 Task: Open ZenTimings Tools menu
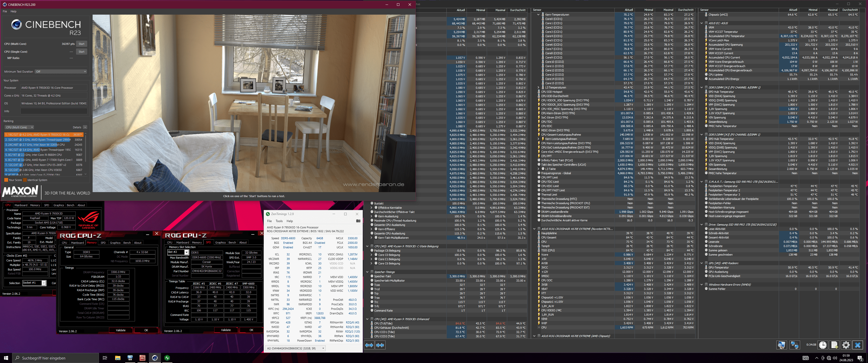pos(279,221)
